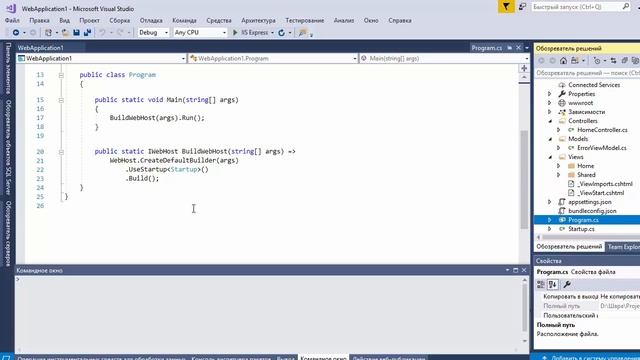The height and width of the screenshot is (360, 640).
Task: Switch to the Team Explorer tab
Action: [623, 247]
